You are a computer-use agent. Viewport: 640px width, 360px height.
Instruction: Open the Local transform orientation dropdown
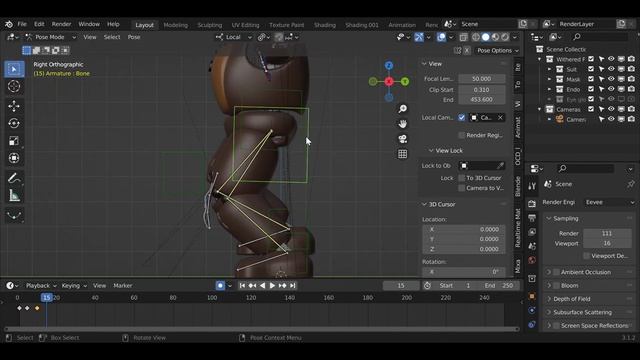[x=233, y=37]
